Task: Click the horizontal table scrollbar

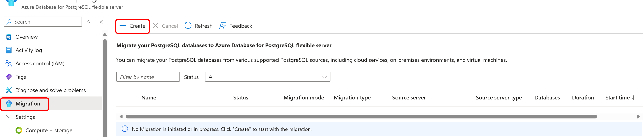Action: (361, 117)
